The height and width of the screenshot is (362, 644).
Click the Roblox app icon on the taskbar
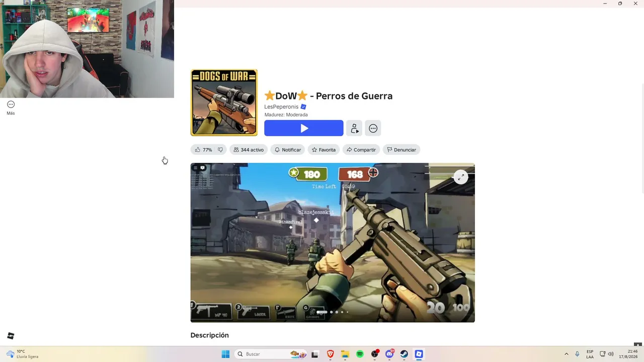tap(419, 354)
